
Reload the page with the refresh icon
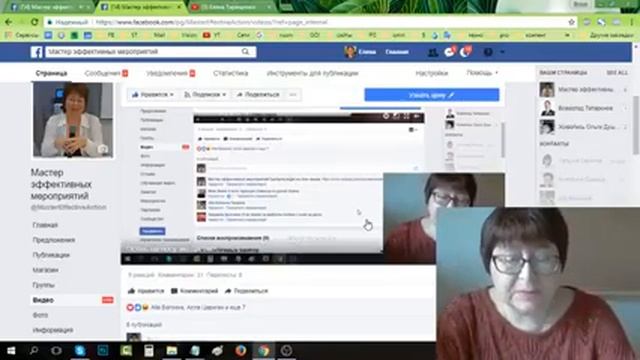[35, 22]
